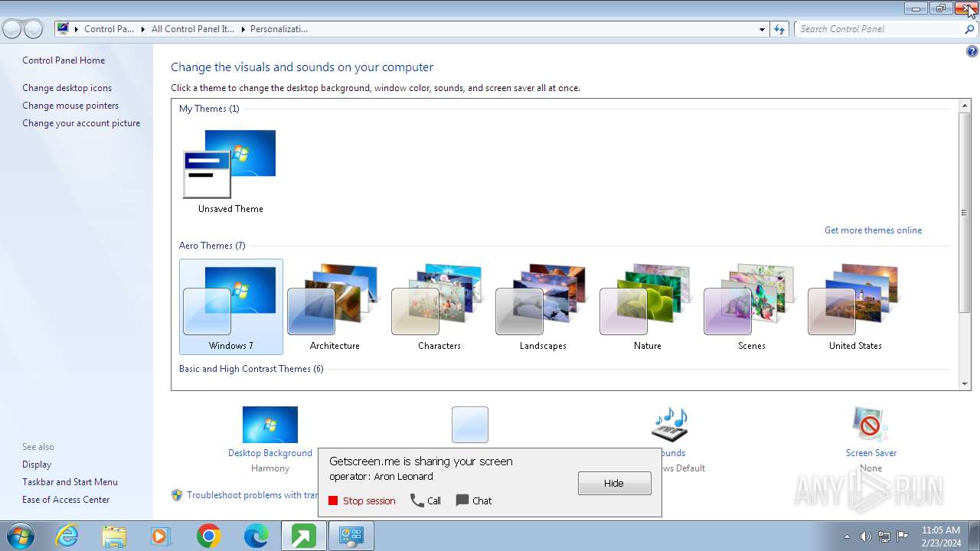Launch Internet Explorer from taskbar

pos(67,536)
